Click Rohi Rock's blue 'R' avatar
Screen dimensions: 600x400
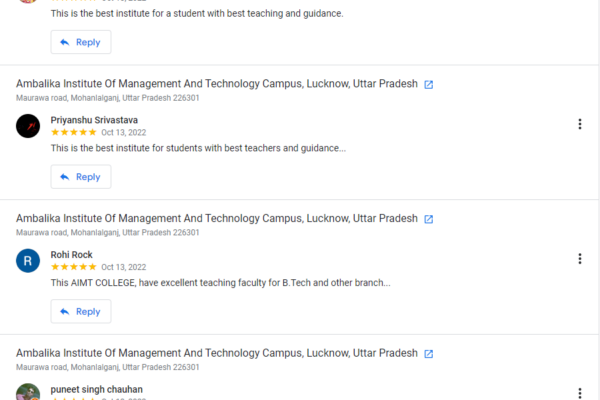pyautogui.click(x=28, y=261)
